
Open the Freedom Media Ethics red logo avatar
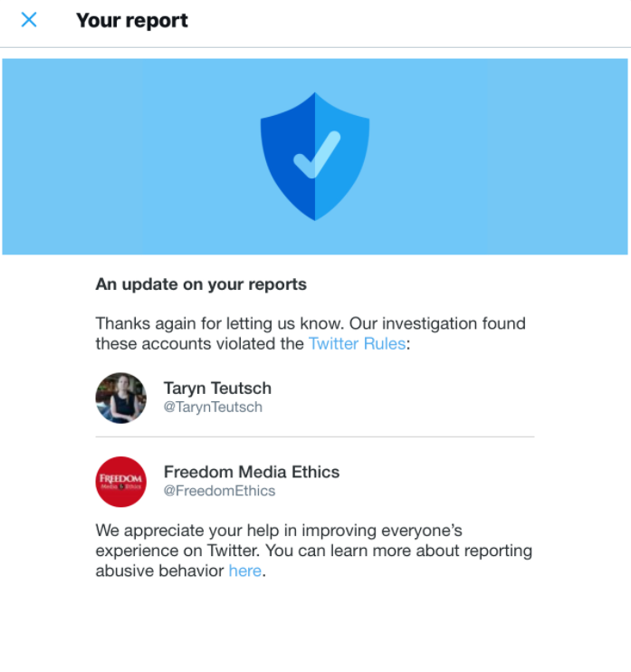click(x=120, y=481)
